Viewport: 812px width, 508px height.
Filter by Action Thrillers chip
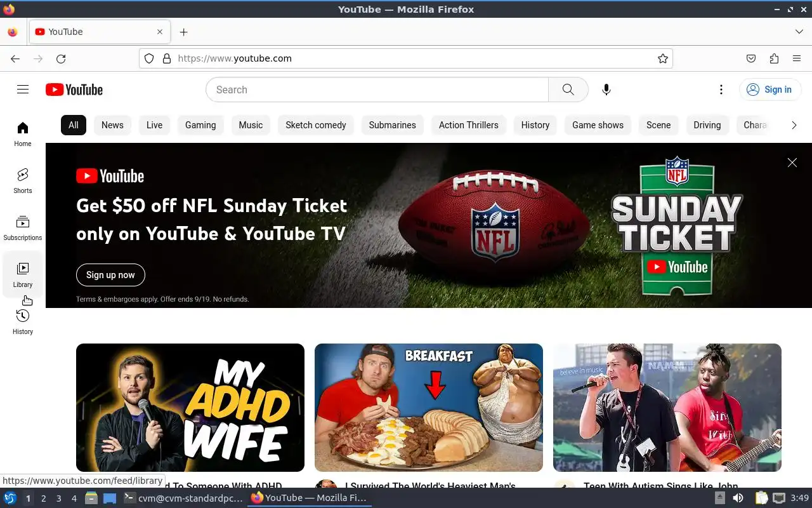469,125
